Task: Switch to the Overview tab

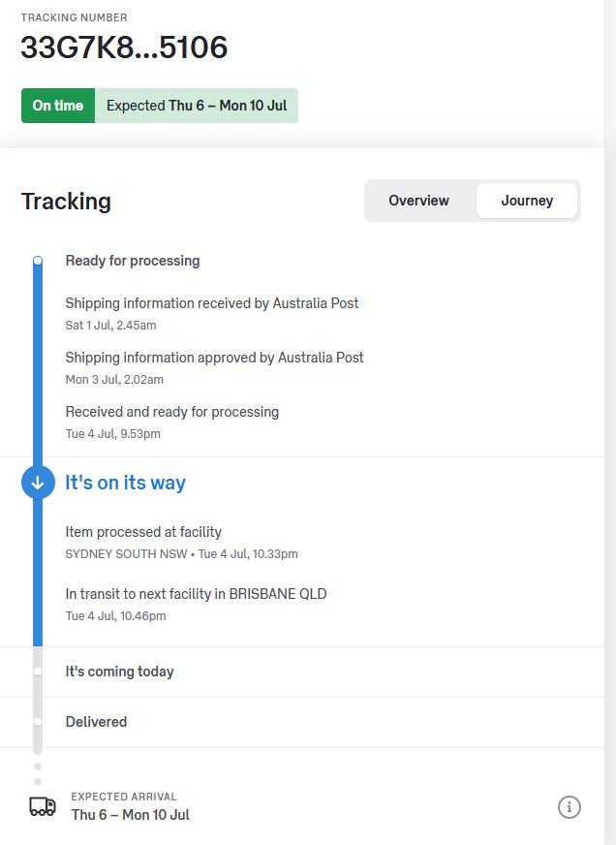Action: coord(418,201)
